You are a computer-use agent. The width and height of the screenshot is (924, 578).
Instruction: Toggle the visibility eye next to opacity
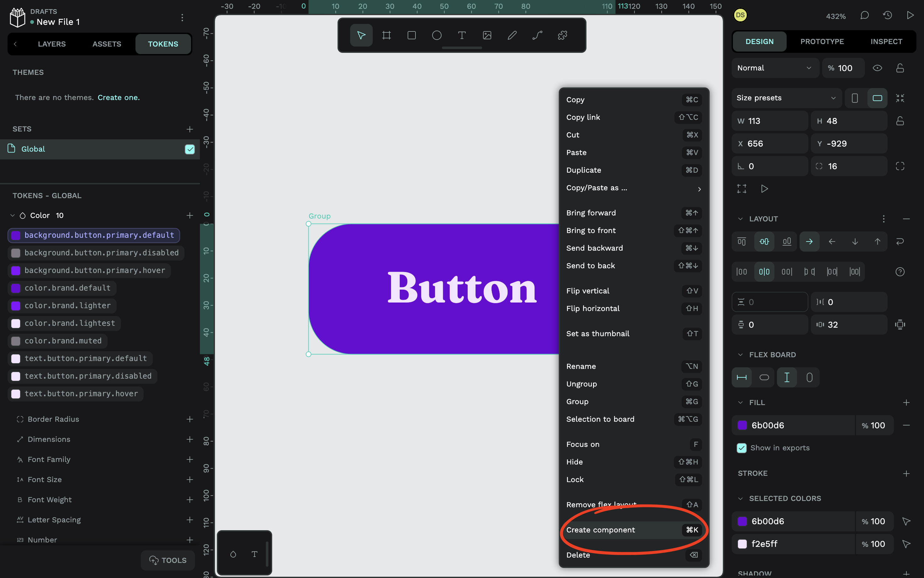[877, 68]
